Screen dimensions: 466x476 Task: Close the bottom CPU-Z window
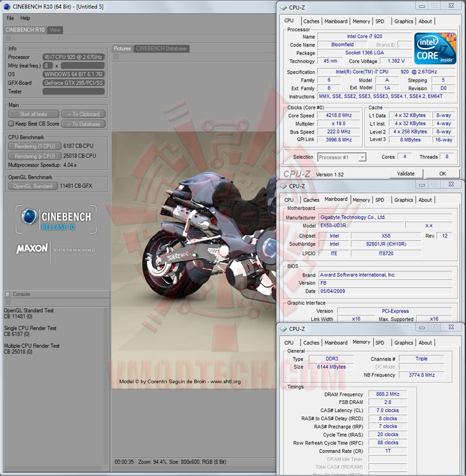click(451, 327)
